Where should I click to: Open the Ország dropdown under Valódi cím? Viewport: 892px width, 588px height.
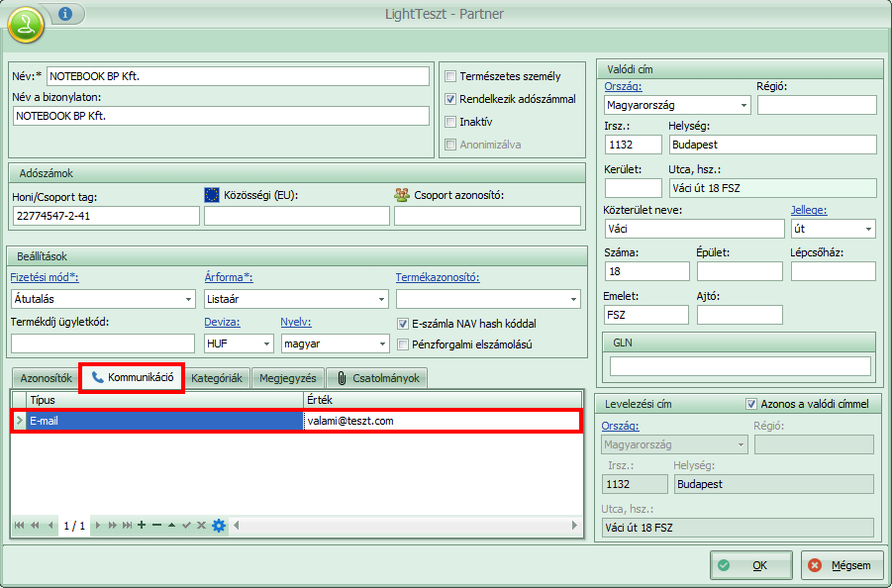[743, 105]
